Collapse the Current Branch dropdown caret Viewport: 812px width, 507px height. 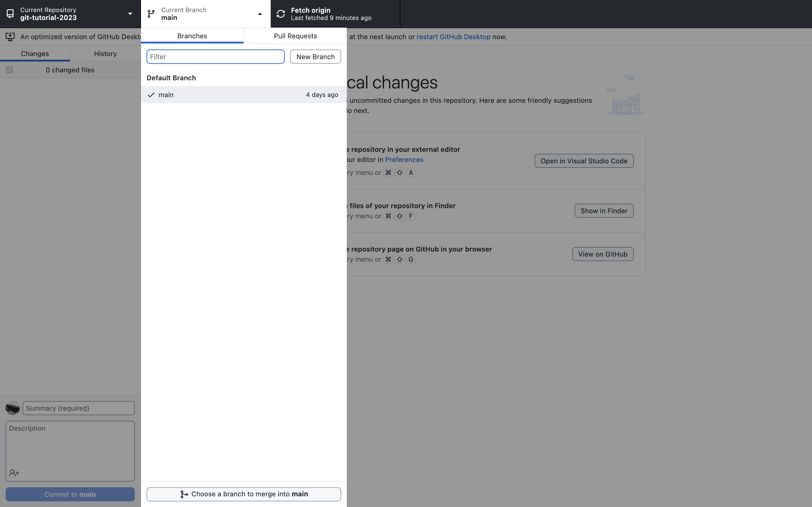[260, 14]
